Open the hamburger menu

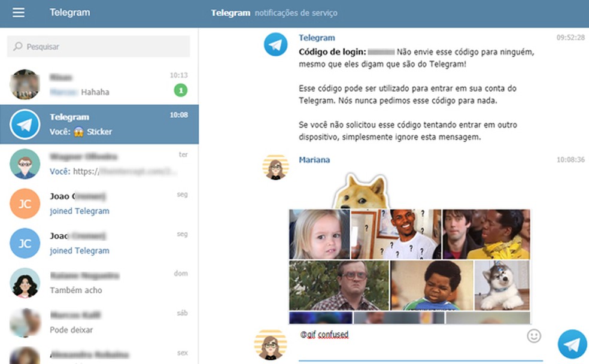(x=18, y=12)
